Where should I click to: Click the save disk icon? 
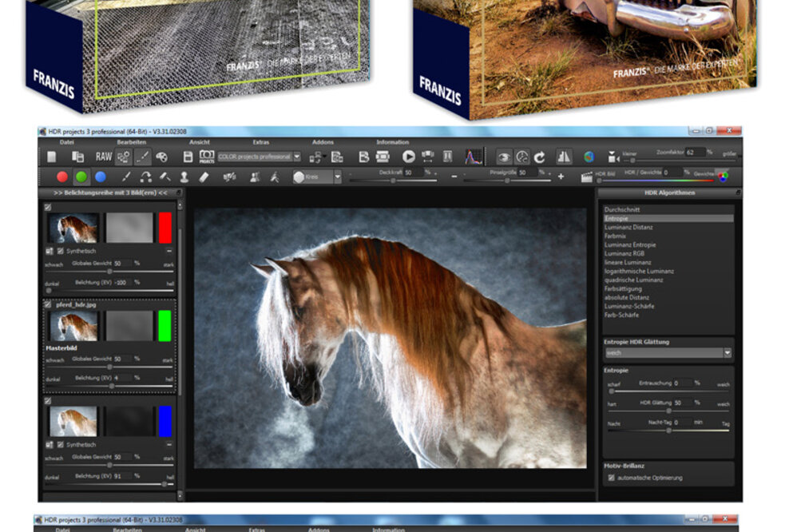point(188,157)
